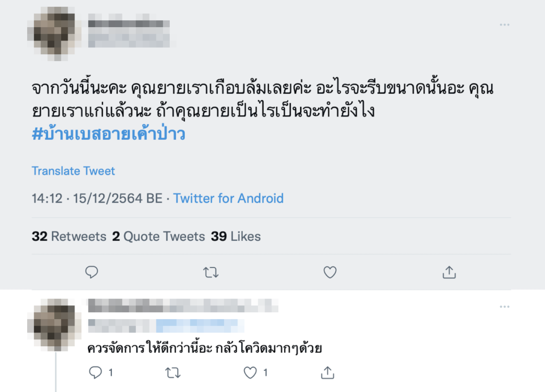Share the main tweet

(449, 272)
